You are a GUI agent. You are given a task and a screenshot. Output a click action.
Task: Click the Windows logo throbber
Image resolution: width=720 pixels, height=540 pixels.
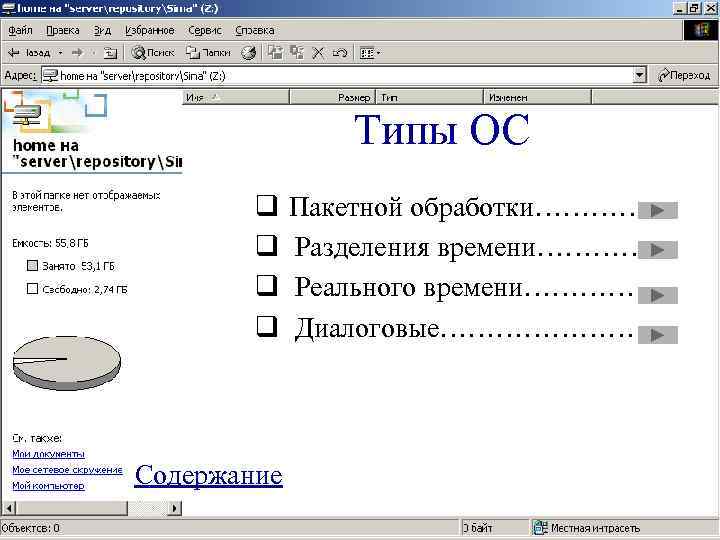click(701, 31)
